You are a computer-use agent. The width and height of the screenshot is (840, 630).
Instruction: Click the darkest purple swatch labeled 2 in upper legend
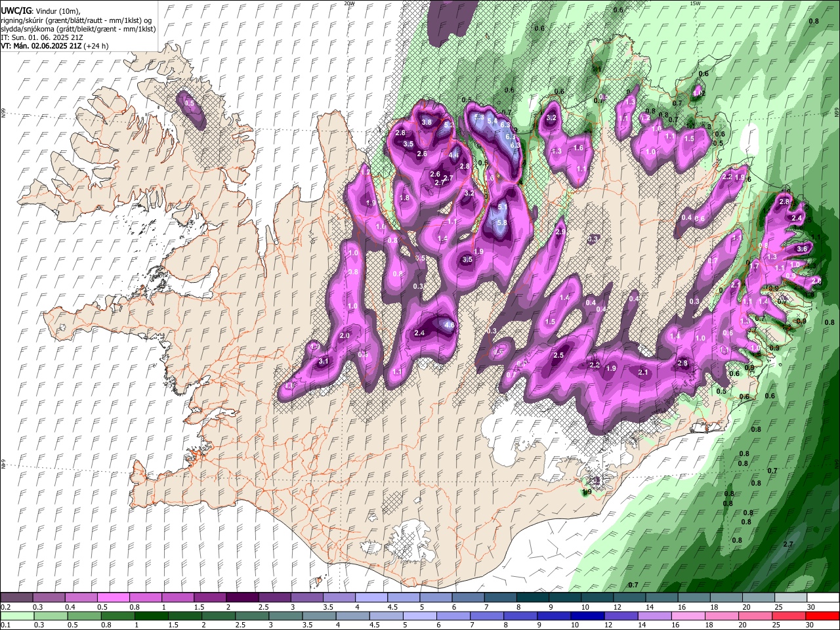[x=241, y=598]
